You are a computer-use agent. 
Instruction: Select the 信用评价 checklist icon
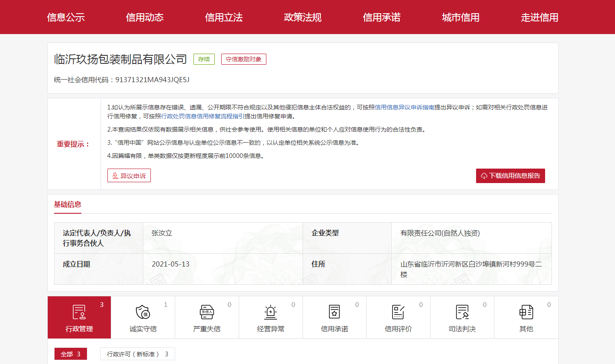tap(398, 312)
